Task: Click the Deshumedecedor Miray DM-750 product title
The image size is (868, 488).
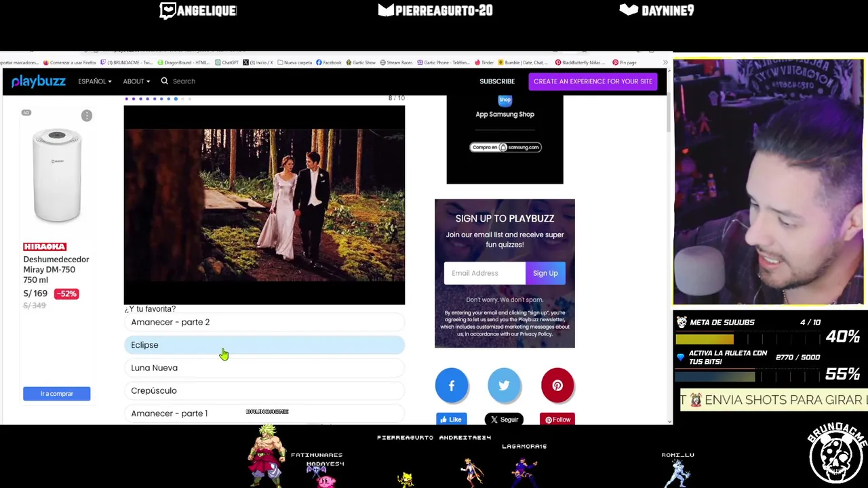Action: tap(56, 270)
